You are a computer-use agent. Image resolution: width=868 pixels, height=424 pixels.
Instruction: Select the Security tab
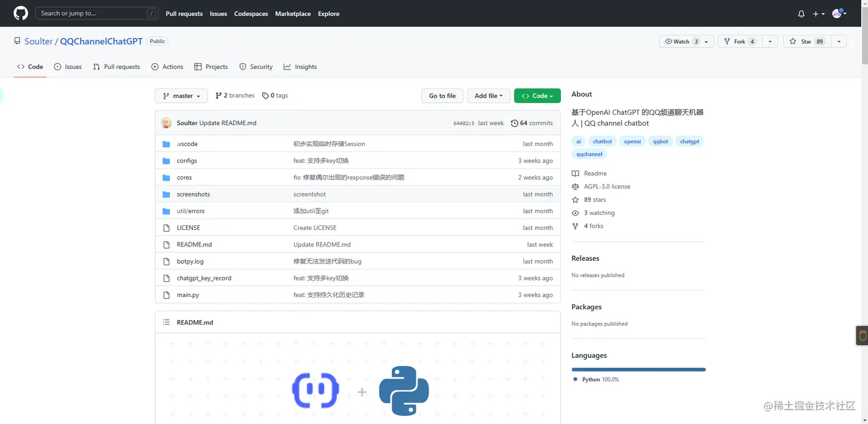point(255,67)
